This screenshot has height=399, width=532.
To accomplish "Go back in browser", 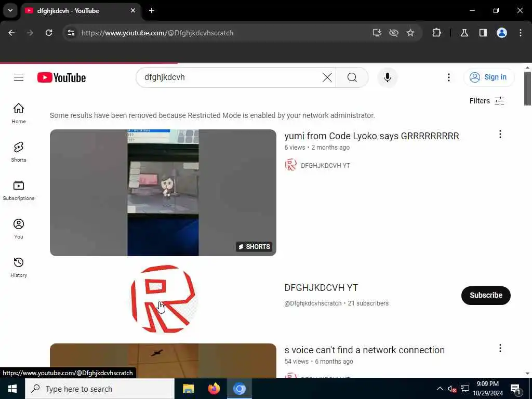I will coord(11,33).
